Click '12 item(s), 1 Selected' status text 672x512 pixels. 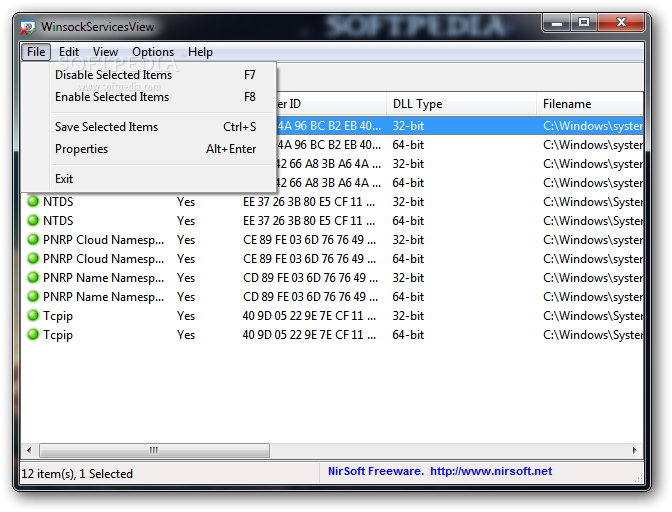pyautogui.click(x=77, y=473)
